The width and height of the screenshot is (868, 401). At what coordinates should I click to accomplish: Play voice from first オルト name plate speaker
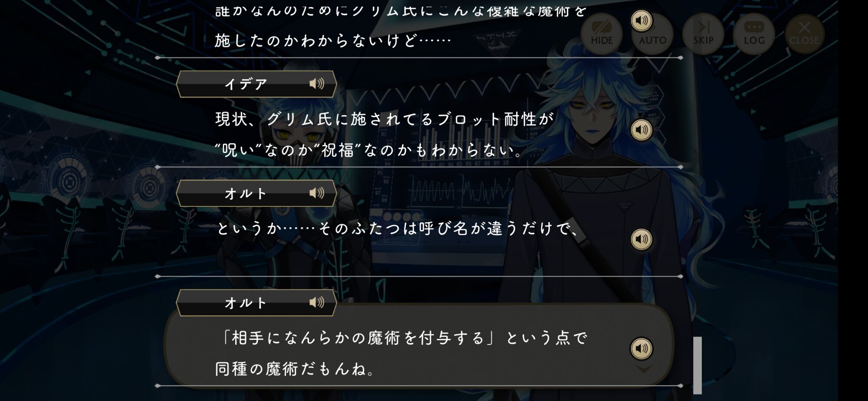click(317, 193)
